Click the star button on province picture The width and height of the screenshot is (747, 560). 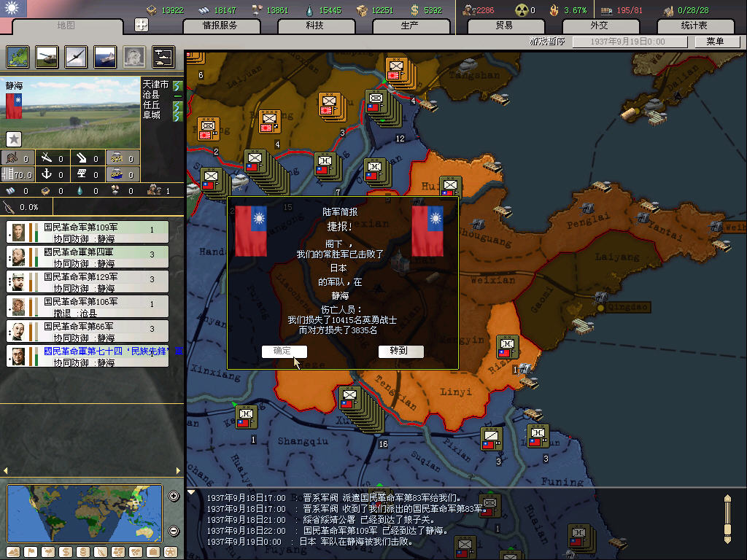tap(14, 139)
